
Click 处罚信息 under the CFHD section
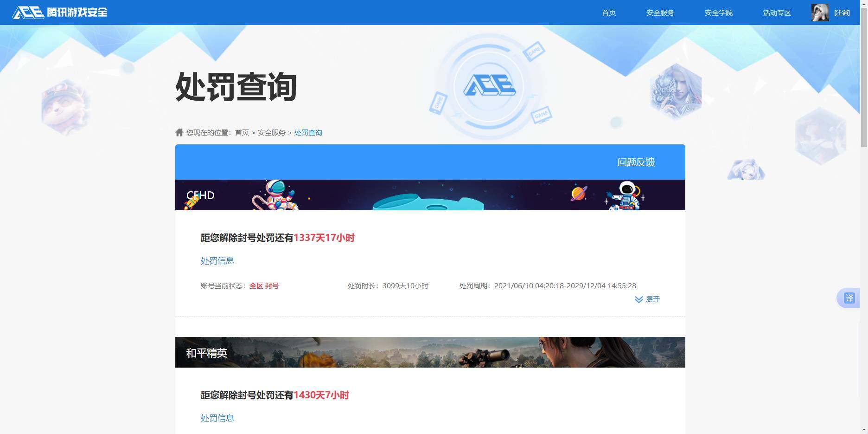pos(217,260)
